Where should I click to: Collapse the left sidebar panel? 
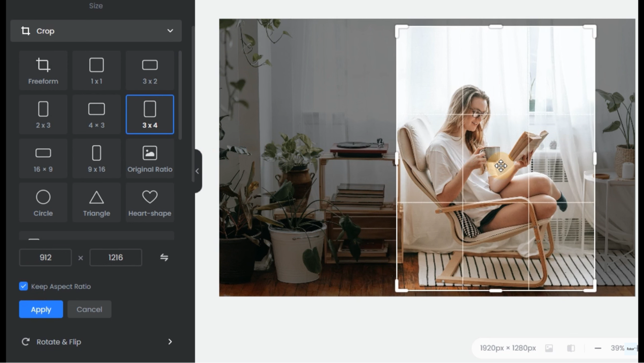(x=197, y=171)
